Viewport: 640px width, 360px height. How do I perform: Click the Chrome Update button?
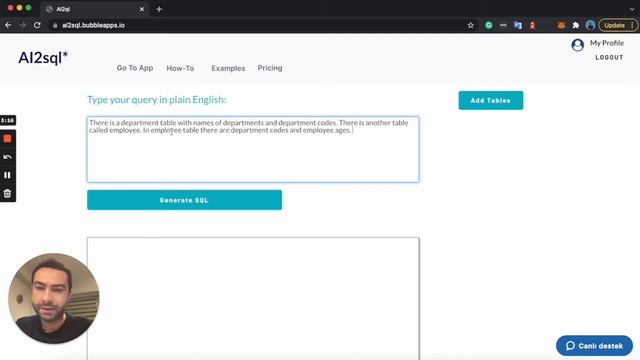pyautogui.click(x=614, y=25)
